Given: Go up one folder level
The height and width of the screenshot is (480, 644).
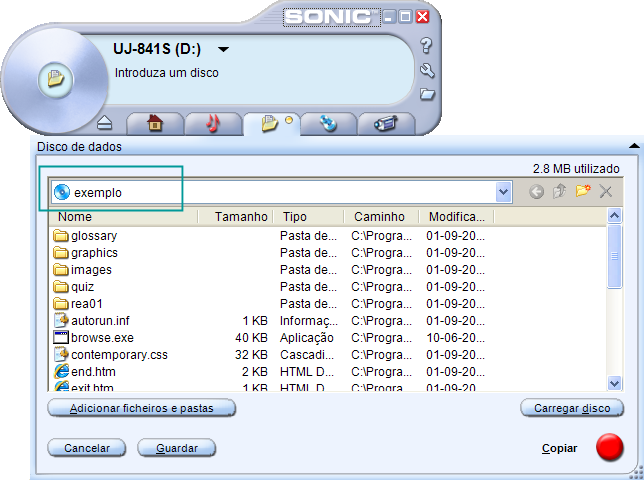Looking at the screenshot, I should tap(560, 192).
